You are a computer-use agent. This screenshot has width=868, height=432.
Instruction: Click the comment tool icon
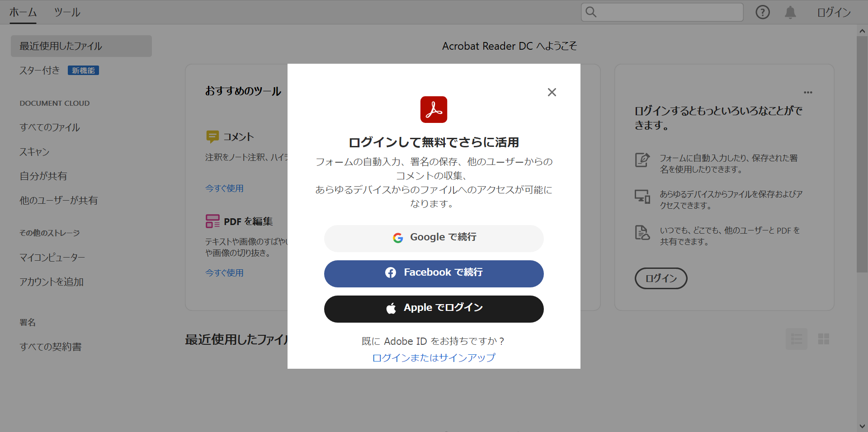click(x=212, y=136)
